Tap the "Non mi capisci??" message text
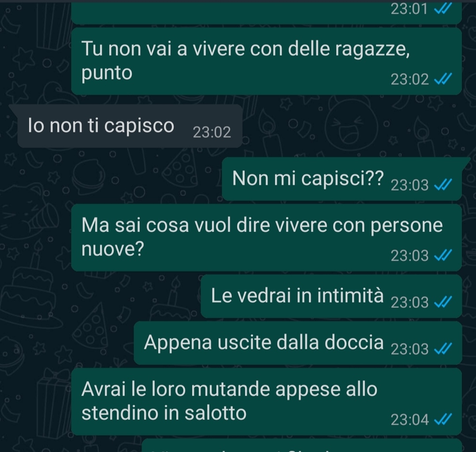Image resolution: width=476 pixels, height=452 pixels. coord(308,178)
